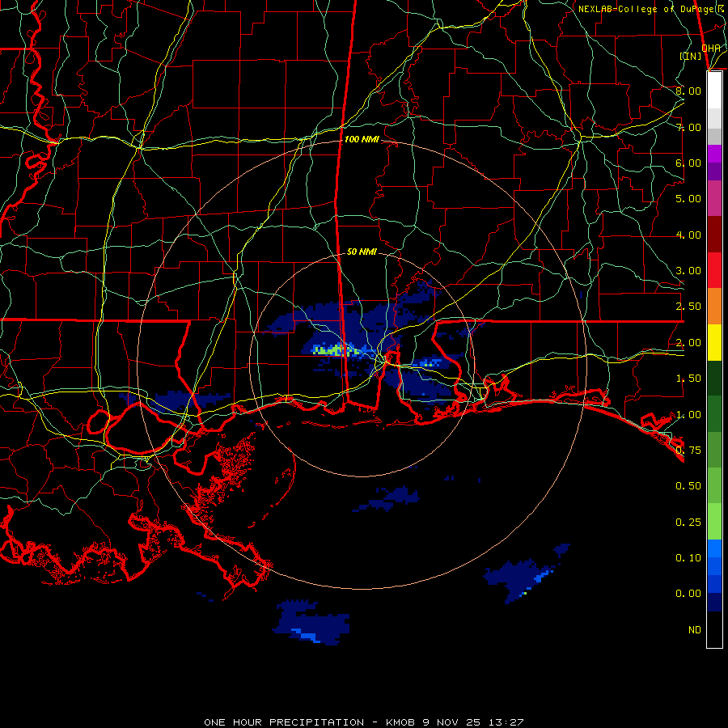Click the [IN] units label
This screenshot has height=728, width=728.
(x=691, y=56)
